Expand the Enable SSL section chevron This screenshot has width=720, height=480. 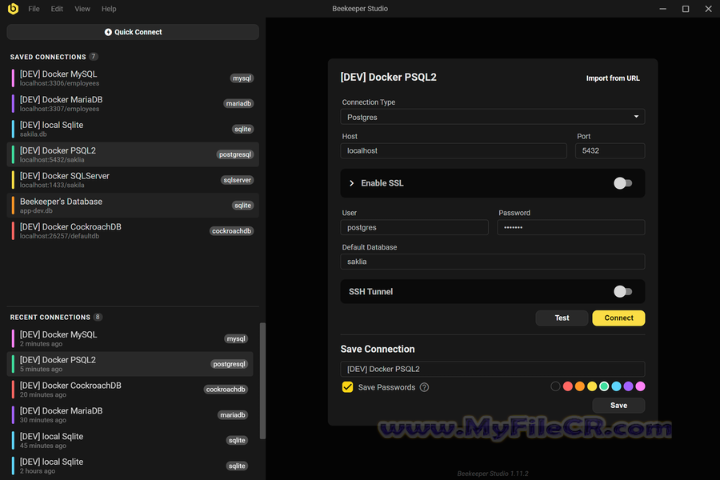(x=352, y=183)
